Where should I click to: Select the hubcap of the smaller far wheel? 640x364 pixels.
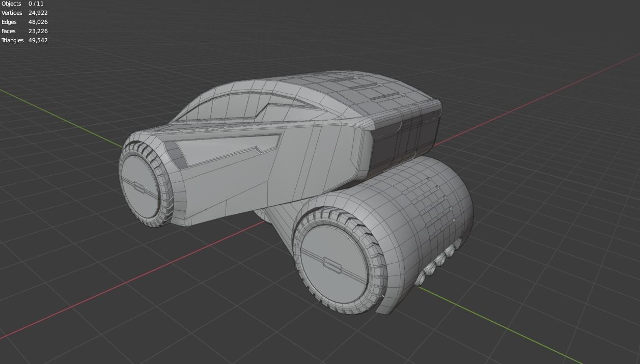pyautogui.click(x=141, y=186)
